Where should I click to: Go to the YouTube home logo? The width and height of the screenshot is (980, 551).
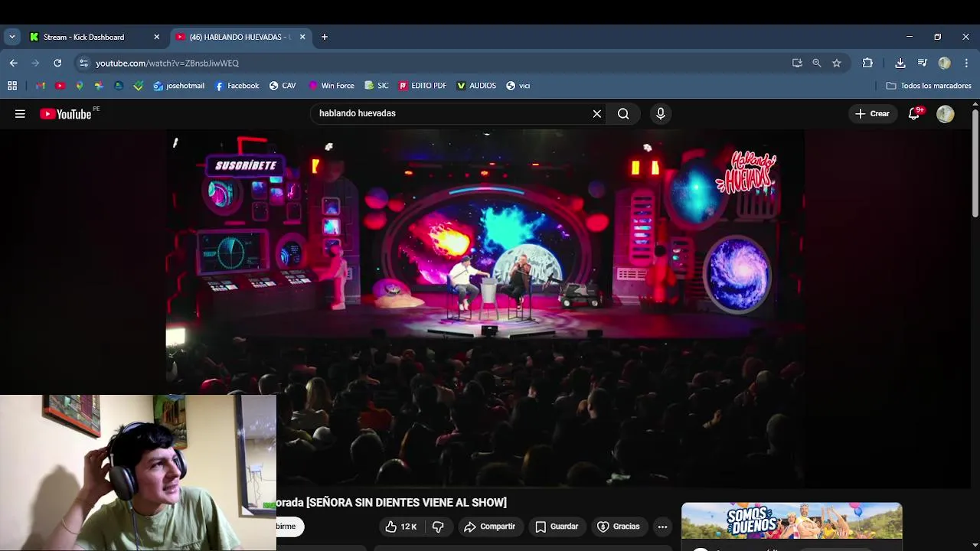tap(66, 114)
